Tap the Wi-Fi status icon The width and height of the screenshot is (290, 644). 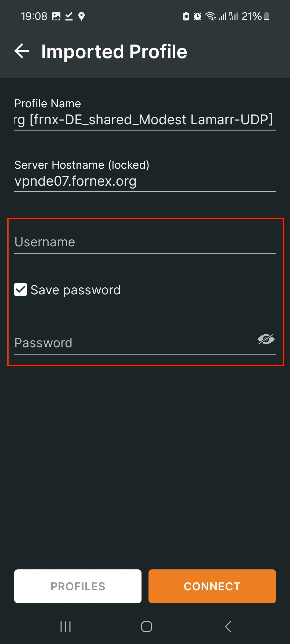(211, 16)
